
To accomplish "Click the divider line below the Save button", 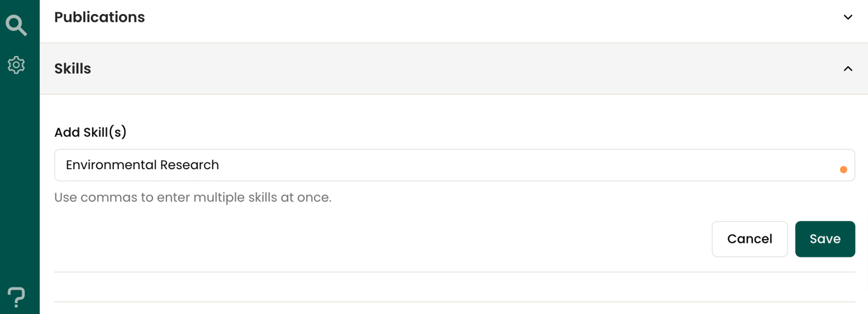I will [x=454, y=272].
